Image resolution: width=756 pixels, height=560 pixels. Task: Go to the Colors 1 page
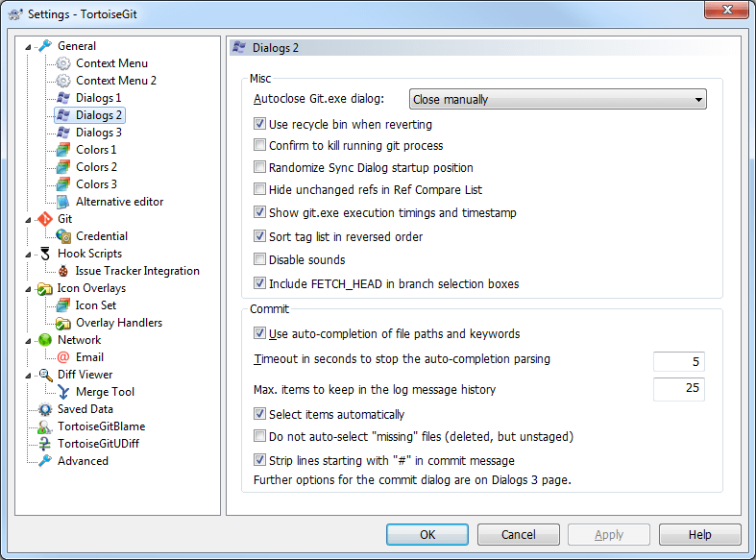pos(96,150)
